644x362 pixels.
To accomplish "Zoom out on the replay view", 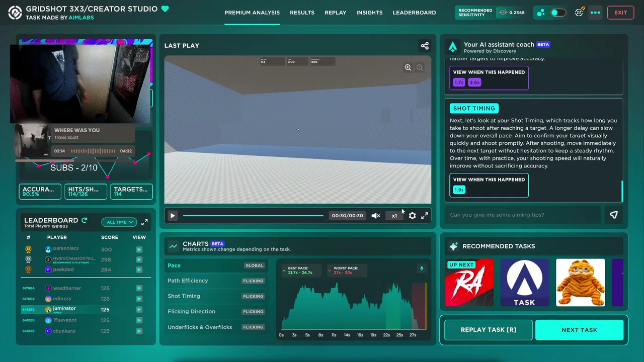I will click(x=420, y=67).
